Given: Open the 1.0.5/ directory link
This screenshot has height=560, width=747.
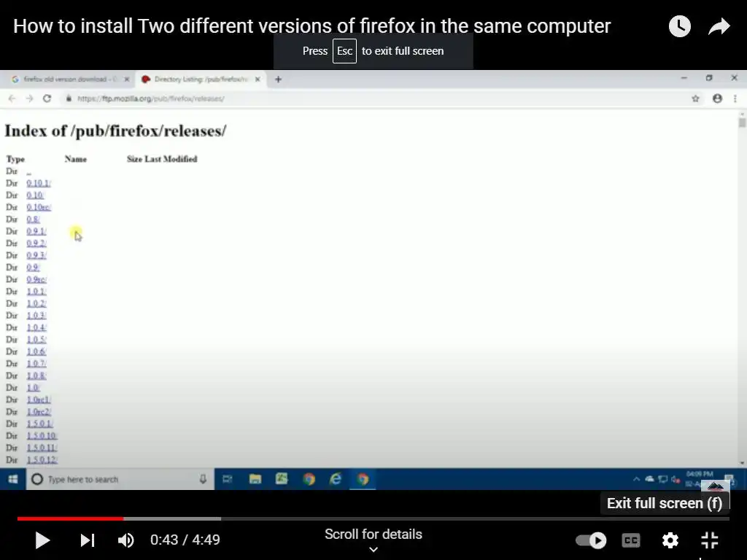Looking at the screenshot, I should point(36,340).
